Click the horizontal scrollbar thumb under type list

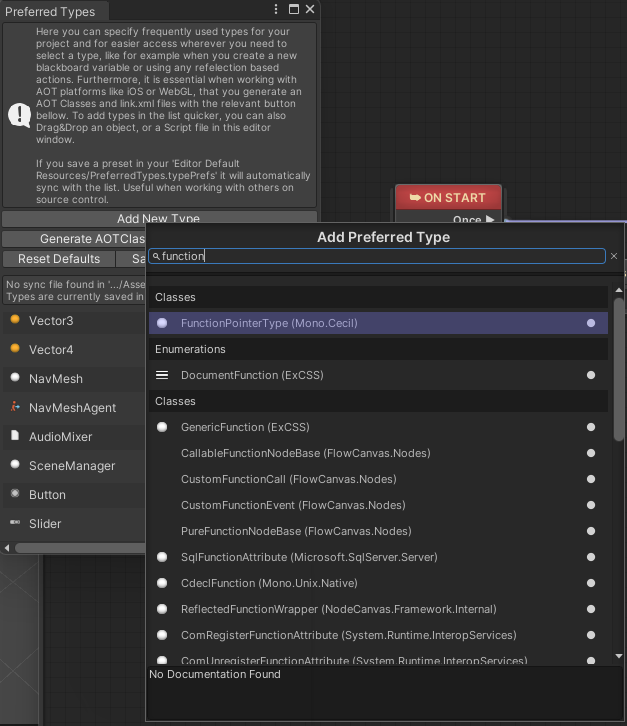tap(80, 548)
